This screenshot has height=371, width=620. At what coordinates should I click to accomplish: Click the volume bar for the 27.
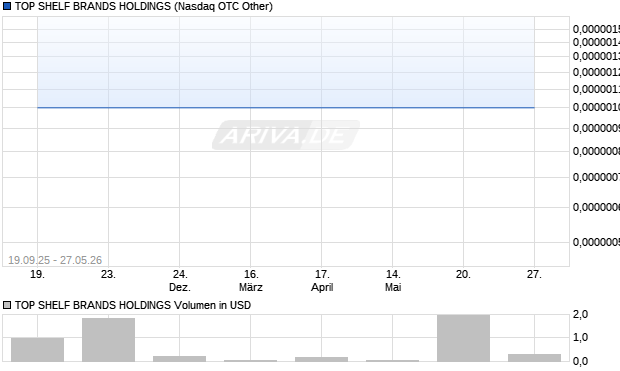coord(534,358)
